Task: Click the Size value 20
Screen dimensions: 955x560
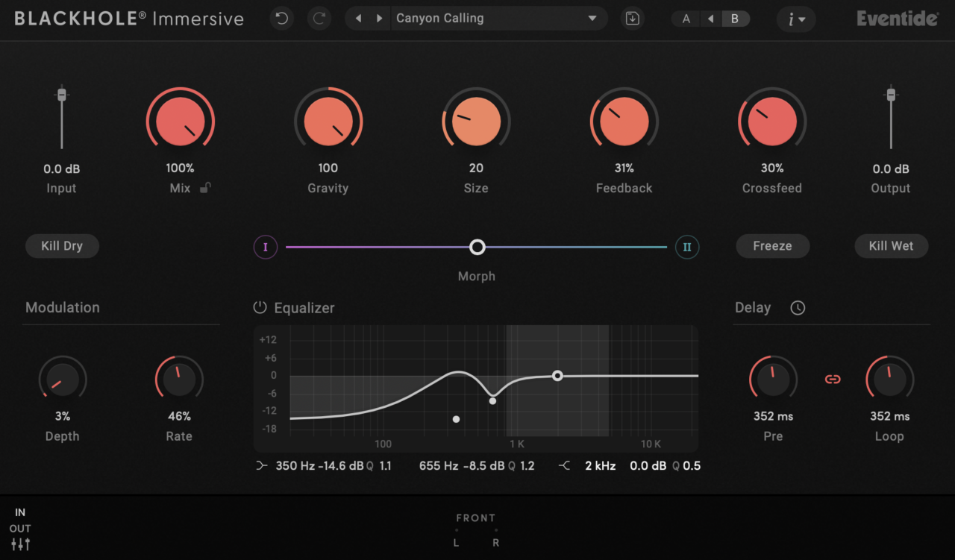Action: coord(476,169)
